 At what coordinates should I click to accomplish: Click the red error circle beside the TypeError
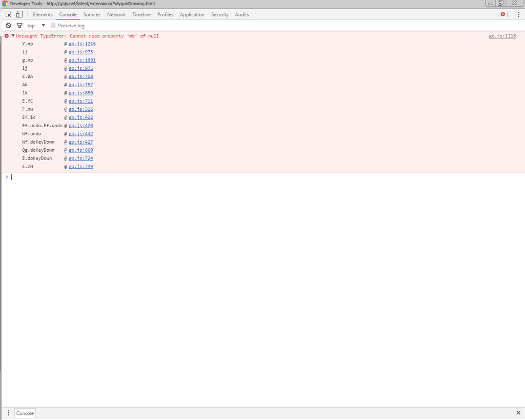tap(6, 36)
